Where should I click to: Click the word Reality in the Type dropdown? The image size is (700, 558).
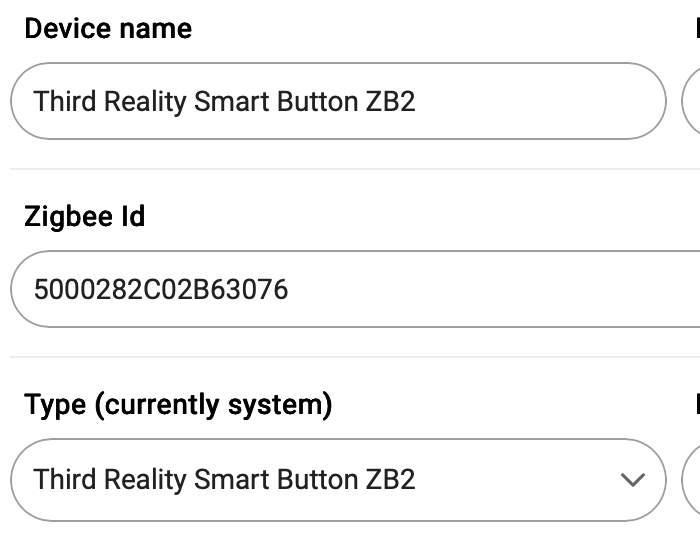[145, 479]
